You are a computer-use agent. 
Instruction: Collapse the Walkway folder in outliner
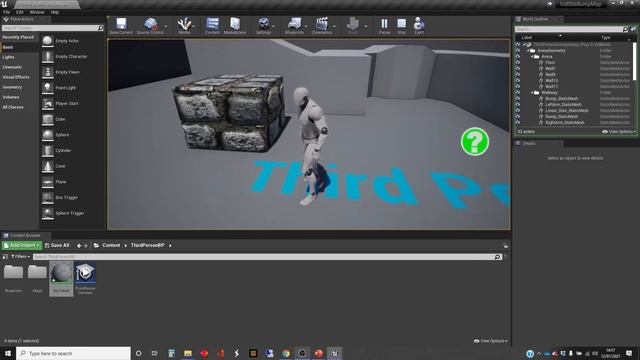532,93
